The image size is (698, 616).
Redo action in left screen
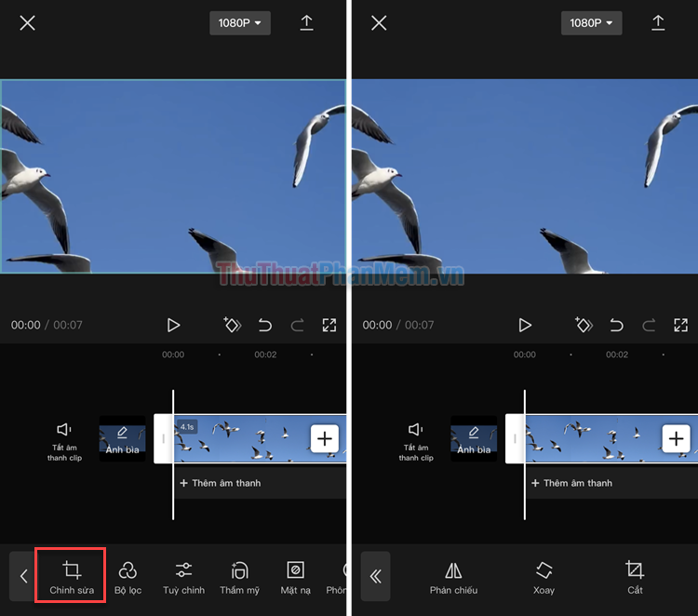pyautogui.click(x=298, y=325)
